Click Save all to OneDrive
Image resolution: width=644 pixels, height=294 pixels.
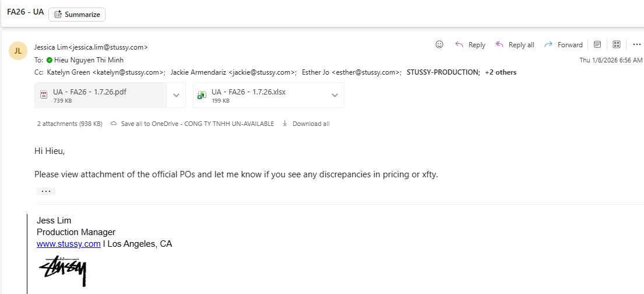tap(192, 124)
